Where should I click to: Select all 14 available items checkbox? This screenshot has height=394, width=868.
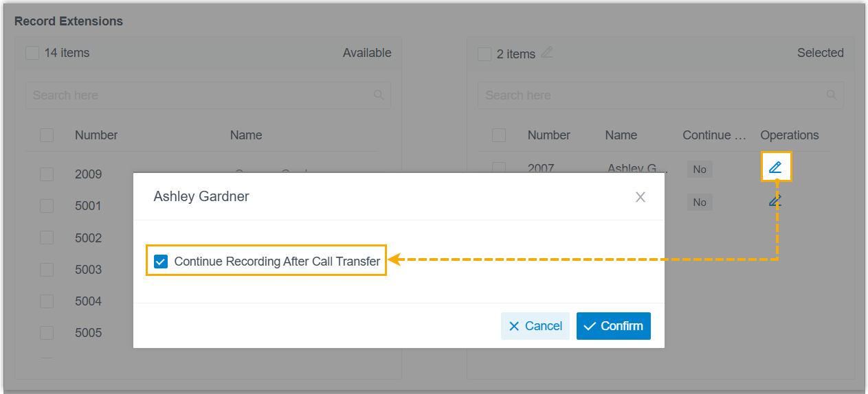pyautogui.click(x=32, y=53)
